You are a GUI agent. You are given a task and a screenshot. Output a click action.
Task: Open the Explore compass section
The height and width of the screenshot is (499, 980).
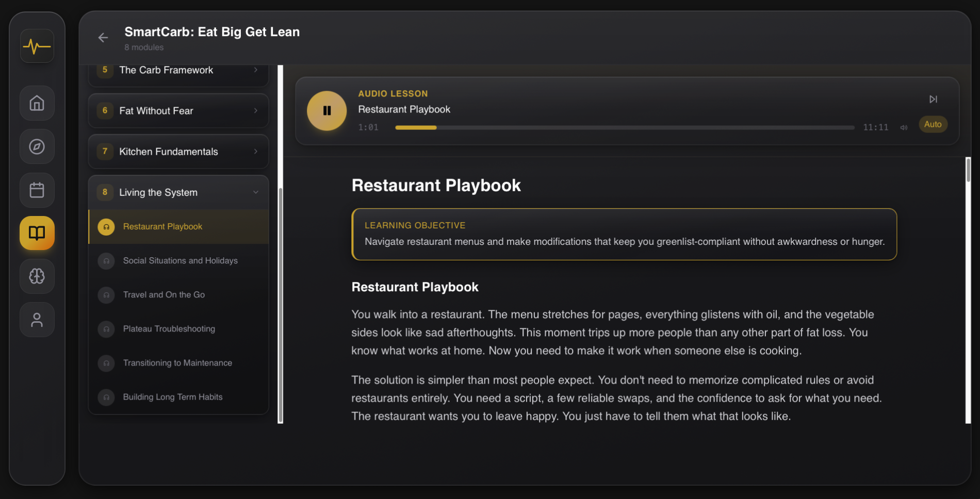click(37, 146)
